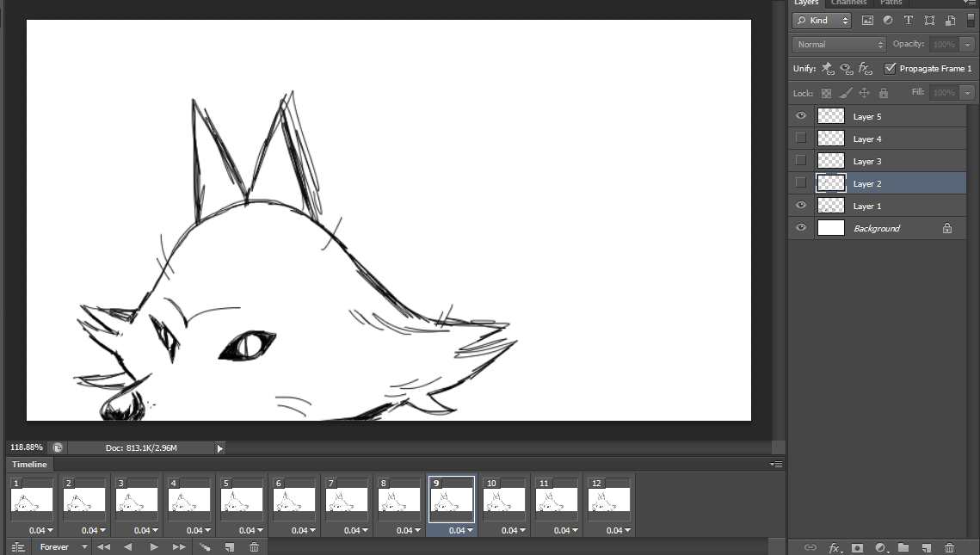Show Layer 2 visibility toggle
Viewport: 980px width, 555px height.
click(801, 183)
